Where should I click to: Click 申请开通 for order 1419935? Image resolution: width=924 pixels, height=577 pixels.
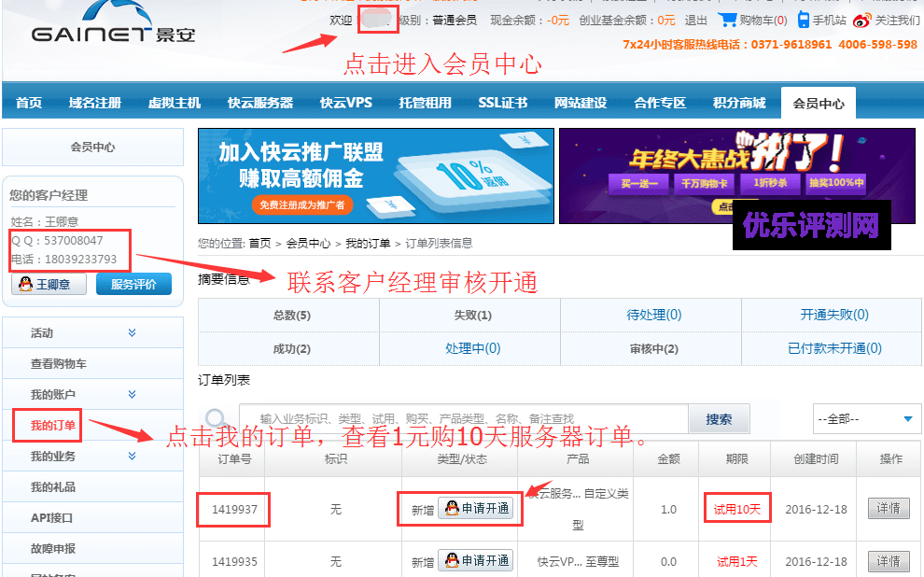point(476,561)
